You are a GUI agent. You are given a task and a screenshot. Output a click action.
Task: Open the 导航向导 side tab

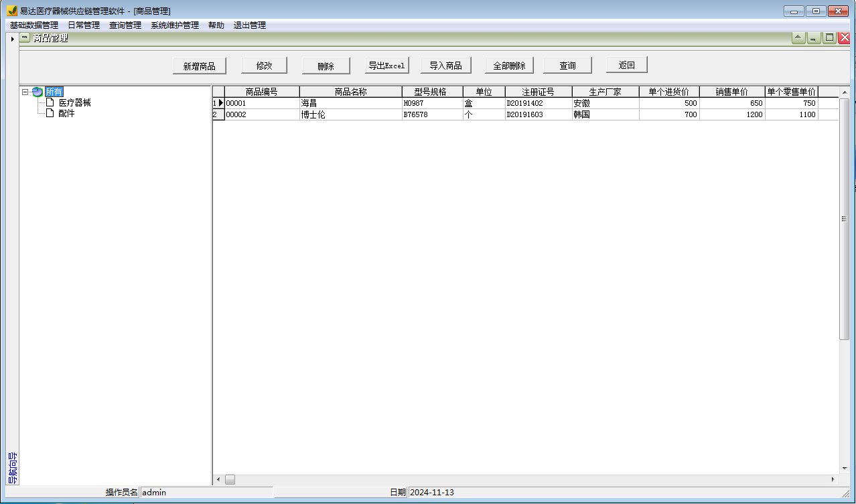[12, 468]
